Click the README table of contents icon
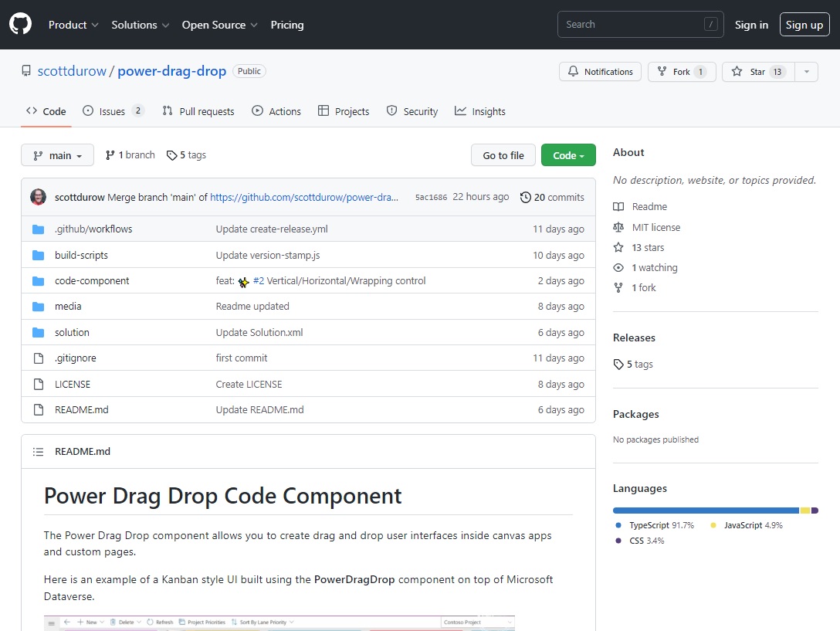The width and height of the screenshot is (840, 631). 38,451
